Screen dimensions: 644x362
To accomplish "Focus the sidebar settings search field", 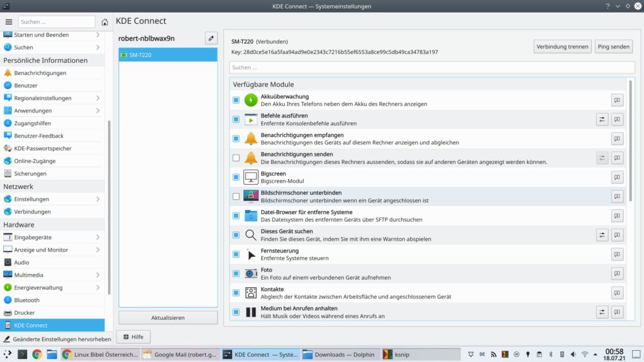I will point(57,22).
